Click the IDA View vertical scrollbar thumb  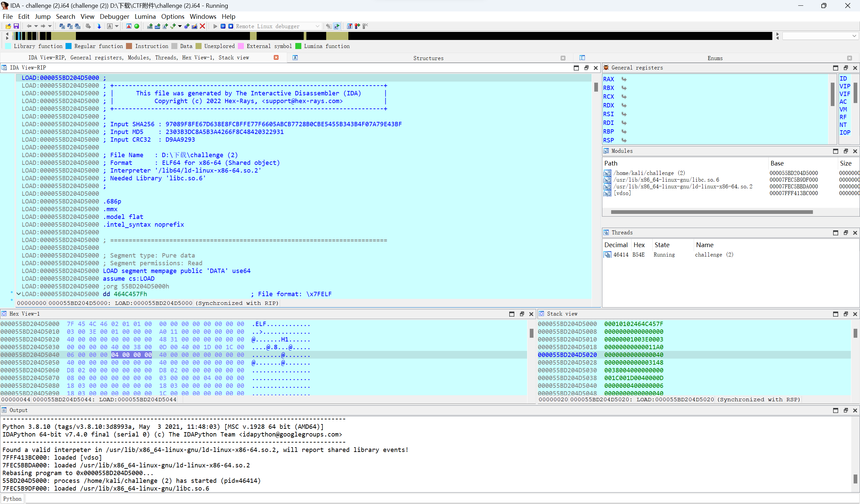pyautogui.click(x=596, y=87)
